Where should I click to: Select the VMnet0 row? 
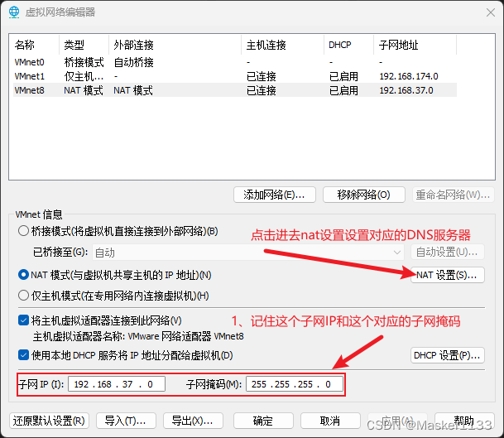point(235,62)
